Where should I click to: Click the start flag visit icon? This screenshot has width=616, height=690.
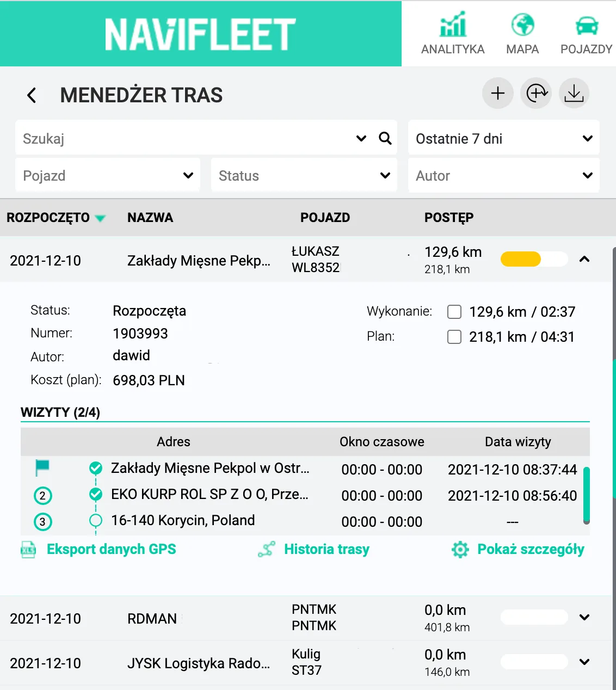coord(42,467)
